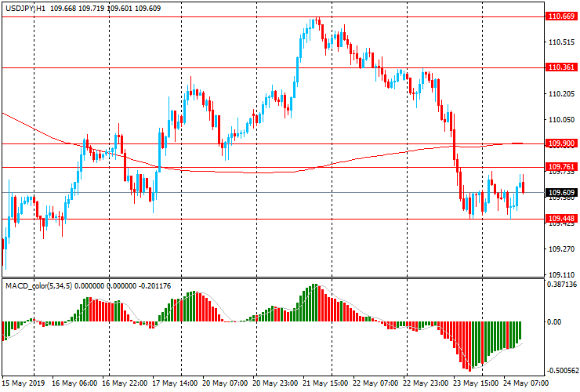This screenshot has width=580, height=392.
Task: Click the 16 May 06:00 time label
Action: pyautogui.click(x=74, y=383)
